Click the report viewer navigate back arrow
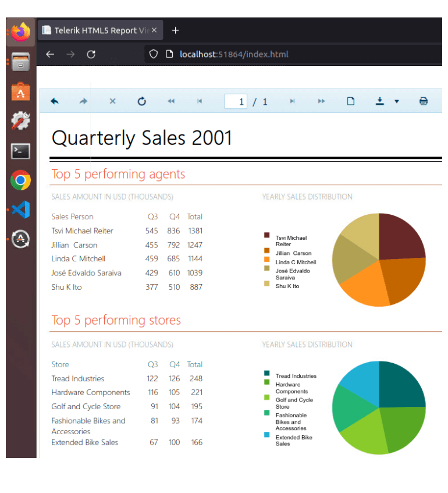 [54, 101]
